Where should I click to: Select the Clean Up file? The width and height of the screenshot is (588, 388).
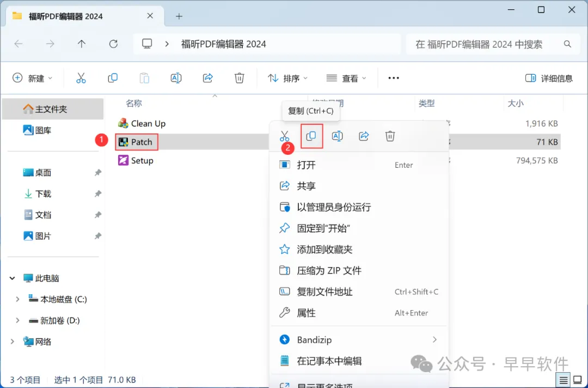point(142,124)
